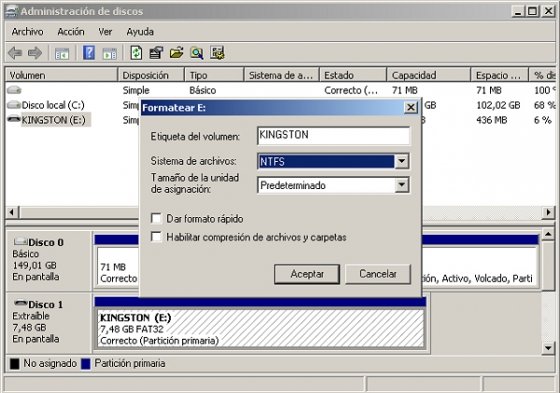This screenshot has width=560, height=393.
Task: Open the Properties toolbar icon
Action: click(x=156, y=53)
